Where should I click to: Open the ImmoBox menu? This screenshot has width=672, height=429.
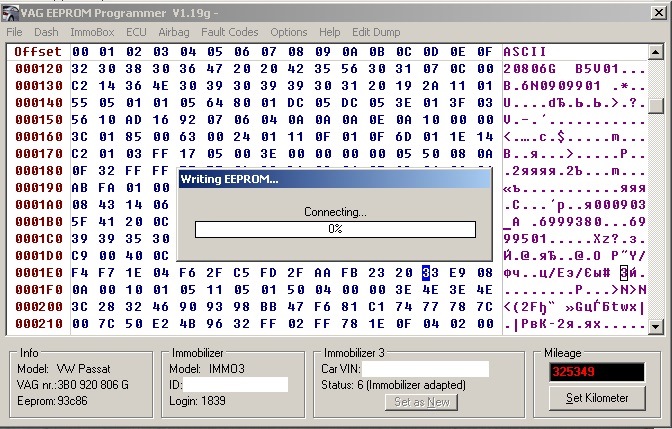click(92, 32)
